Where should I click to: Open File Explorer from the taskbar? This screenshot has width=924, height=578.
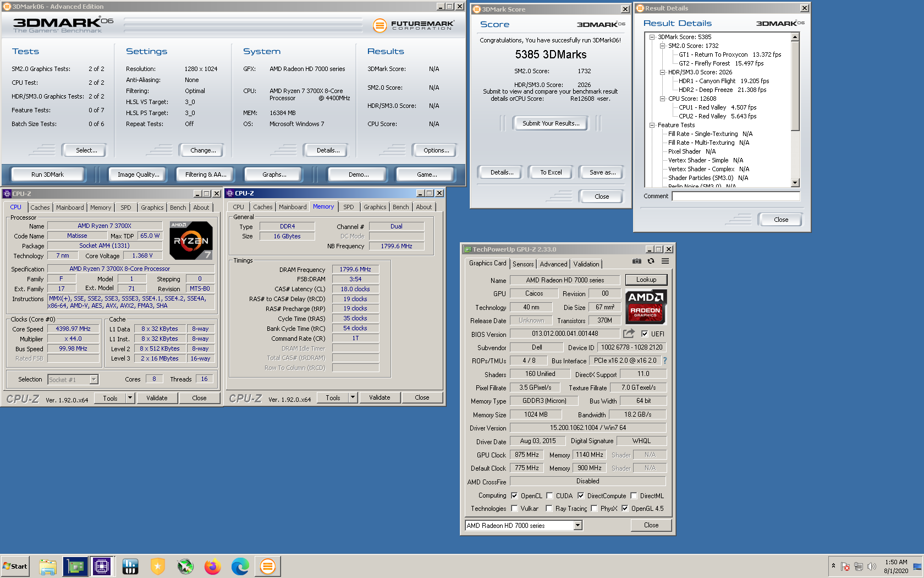coord(48,566)
